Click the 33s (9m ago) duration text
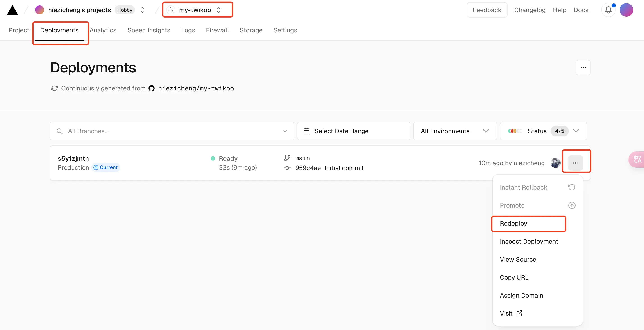The image size is (644, 330). (x=238, y=167)
